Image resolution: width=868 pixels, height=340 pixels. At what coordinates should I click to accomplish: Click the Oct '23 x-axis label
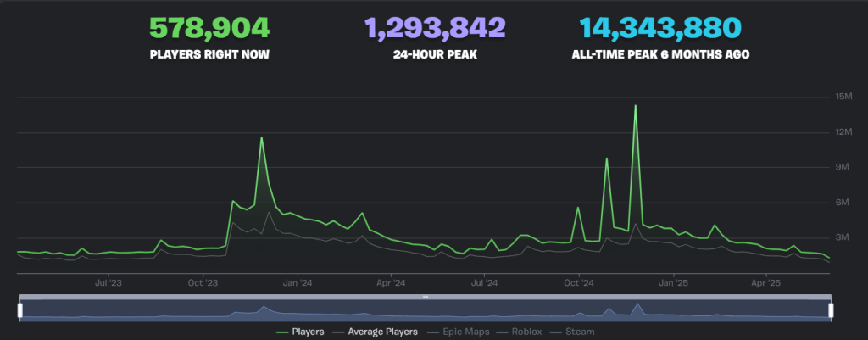[202, 283]
